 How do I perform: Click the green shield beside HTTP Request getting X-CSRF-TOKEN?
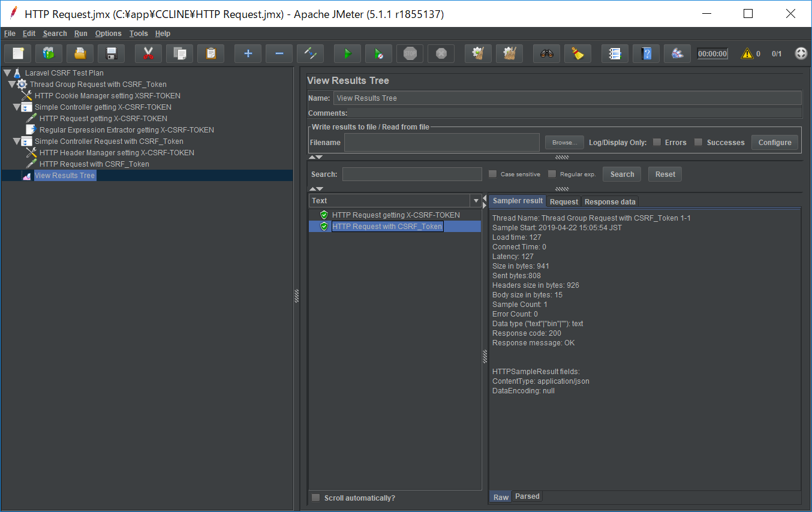coord(324,215)
